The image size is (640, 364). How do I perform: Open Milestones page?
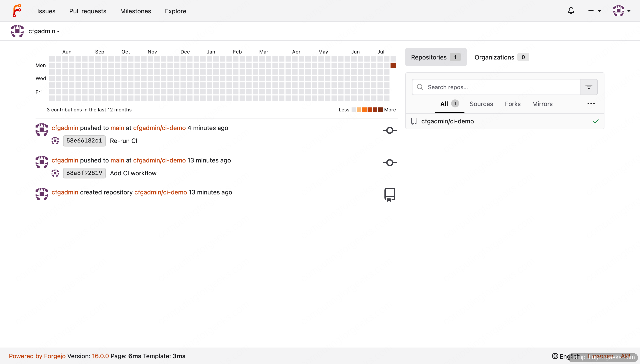[135, 11]
